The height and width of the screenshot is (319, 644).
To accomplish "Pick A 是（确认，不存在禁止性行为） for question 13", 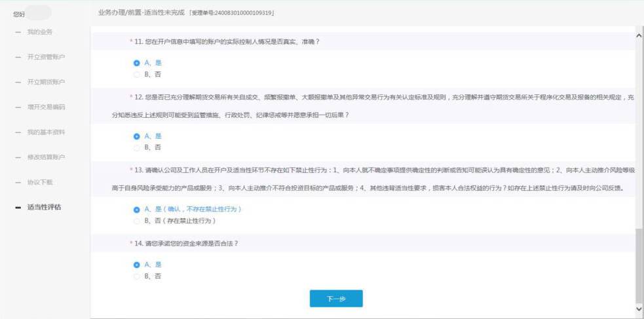I will coord(136,210).
